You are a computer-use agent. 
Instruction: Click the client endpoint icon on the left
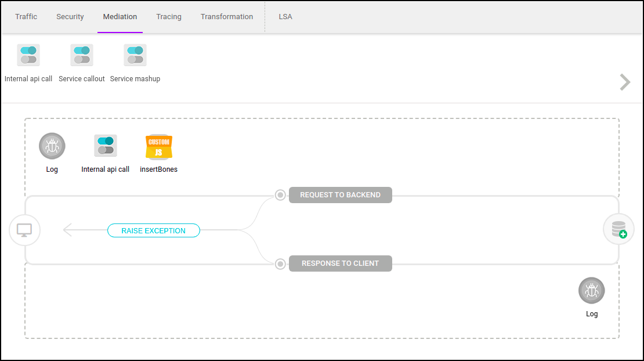tap(24, 230)
